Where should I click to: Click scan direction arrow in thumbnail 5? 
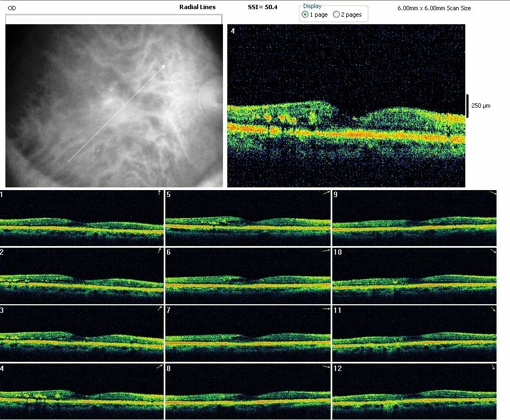(x=325, y=193)
